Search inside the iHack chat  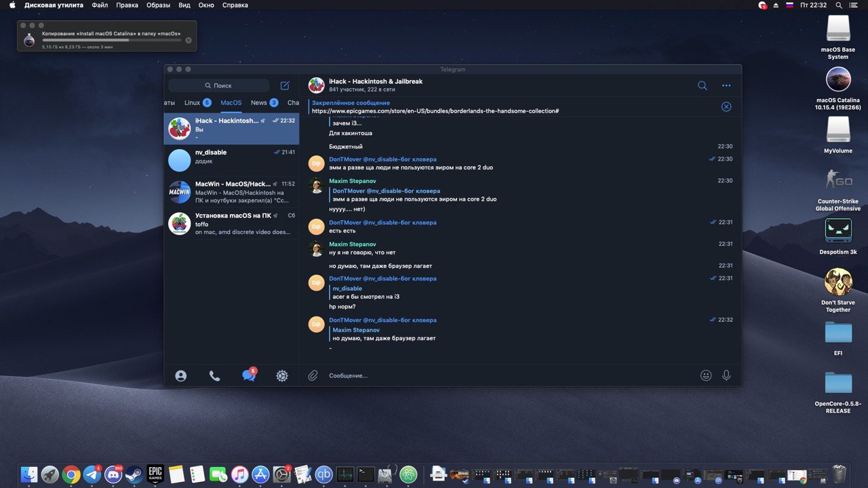pyautogui.click(x=703, y=85)
